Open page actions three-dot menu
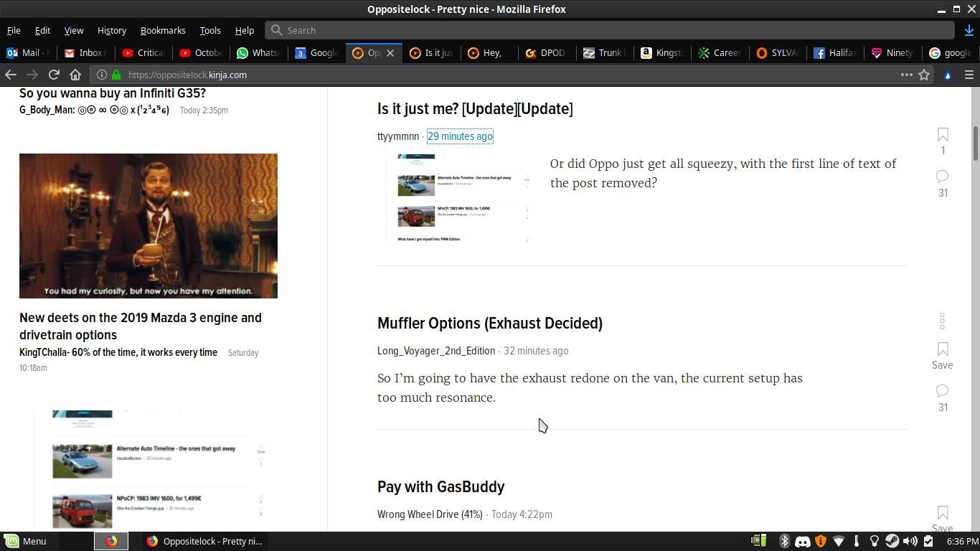The image size is (980, 551). pyautogui.click(x=907, y=75)
